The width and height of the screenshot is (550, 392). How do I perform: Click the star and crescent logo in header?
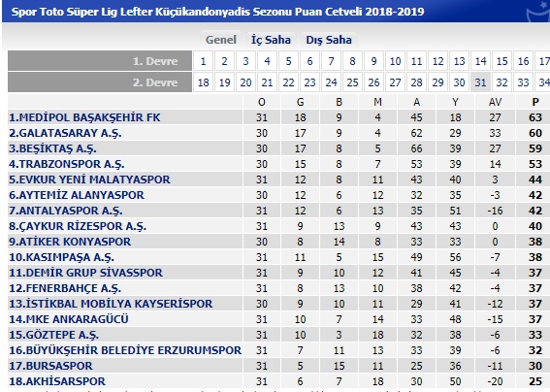[538, 12]
